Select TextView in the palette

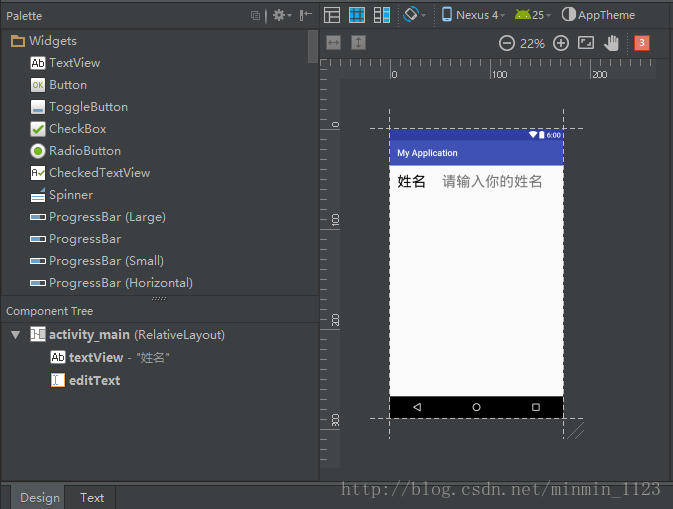tap(66, 63)
